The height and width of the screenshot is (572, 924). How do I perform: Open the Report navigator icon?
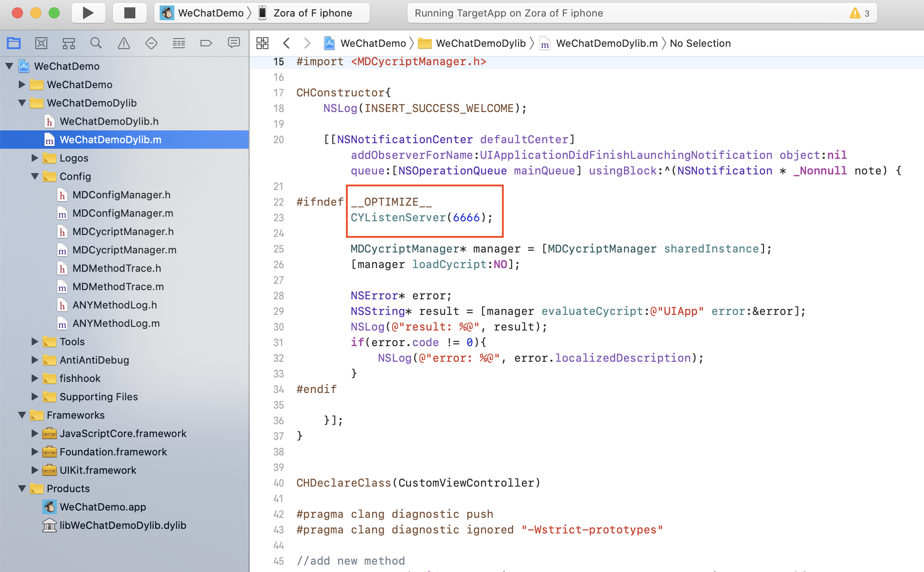tap(234, 43)
